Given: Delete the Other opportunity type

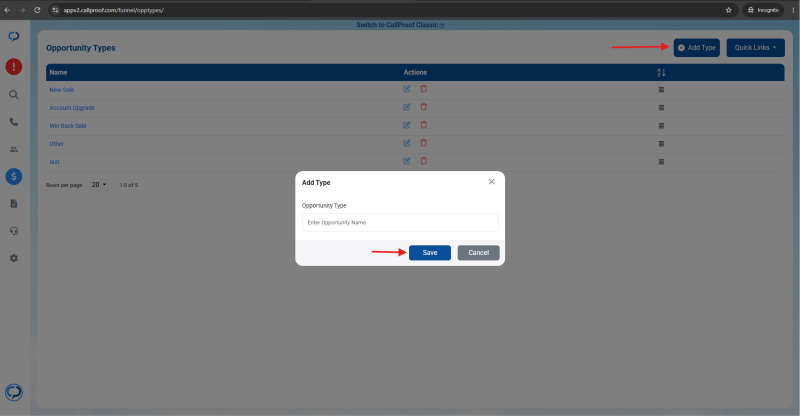Looking at the screenshot, I should pos(423,143).
